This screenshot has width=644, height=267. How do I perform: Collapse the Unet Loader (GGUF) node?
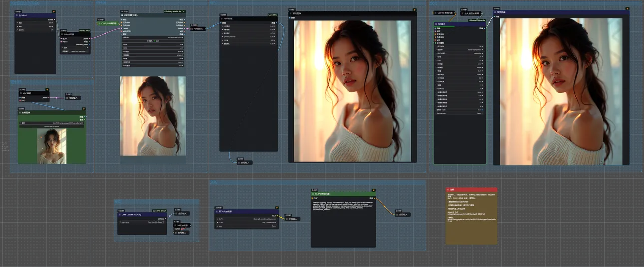(x=120, y=214)
